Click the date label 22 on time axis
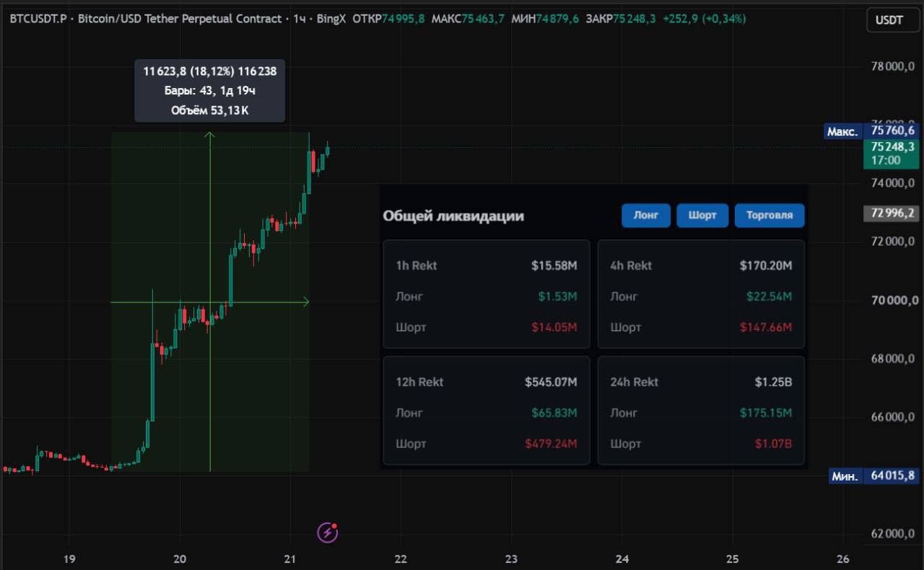924x570 pixels. 401,558
